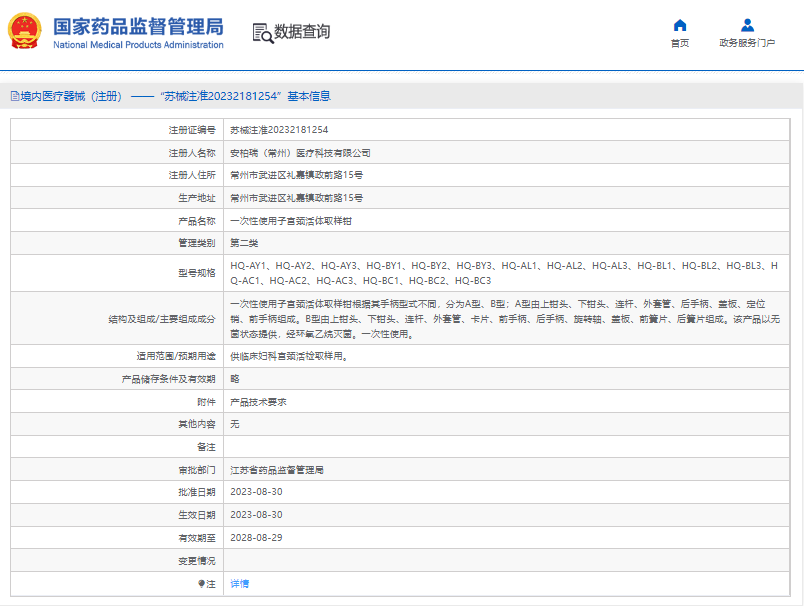Open the 详情 link in the 注 row
This screenshot has width=804, height=606.
click(240, 583)
